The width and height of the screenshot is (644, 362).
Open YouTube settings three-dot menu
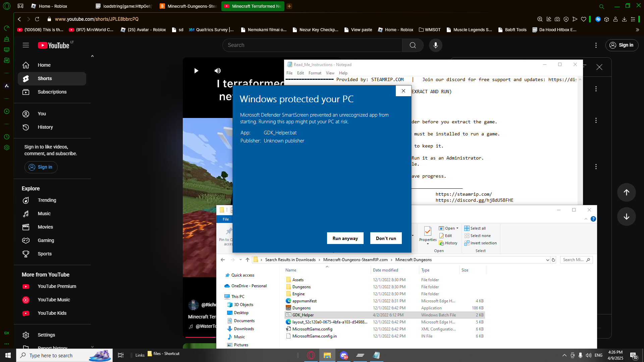pyautogui.click(x=596, y=45)
